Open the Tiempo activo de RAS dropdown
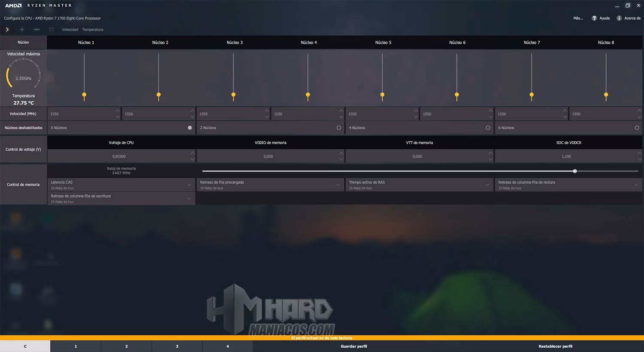The height and width of the screenshot is (352, 644). 487,185
